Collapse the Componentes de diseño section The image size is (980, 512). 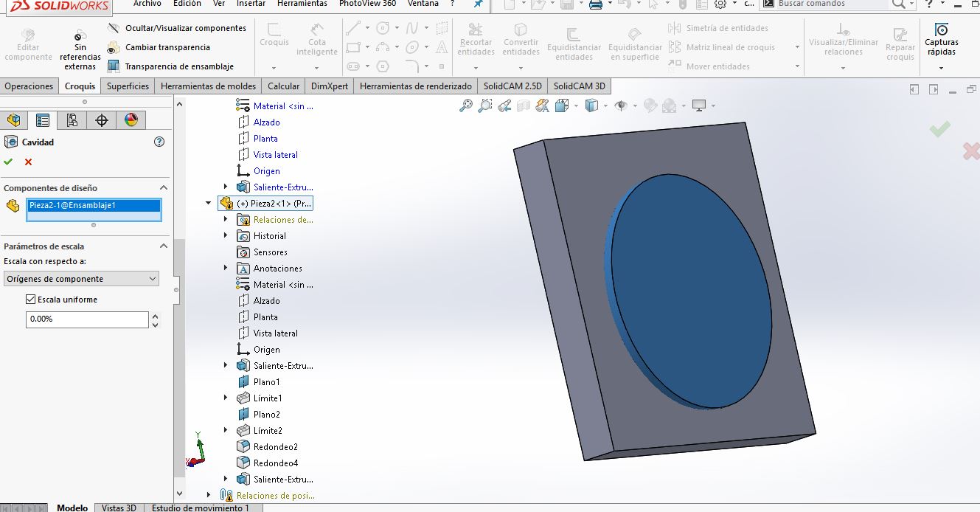(x=164, y=188)
